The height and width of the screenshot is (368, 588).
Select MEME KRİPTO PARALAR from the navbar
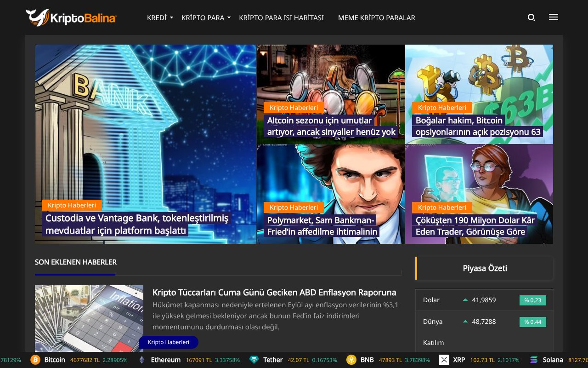[377, 17]
